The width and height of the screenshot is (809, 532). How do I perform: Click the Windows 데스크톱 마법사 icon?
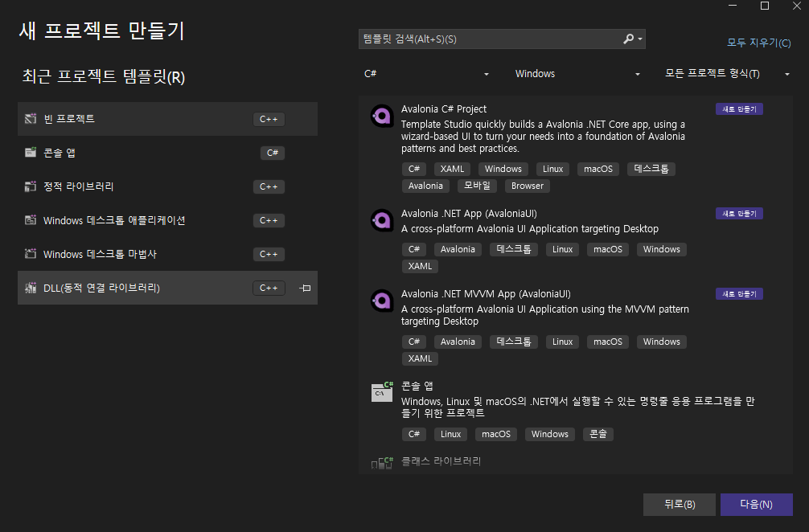point(31,254)
